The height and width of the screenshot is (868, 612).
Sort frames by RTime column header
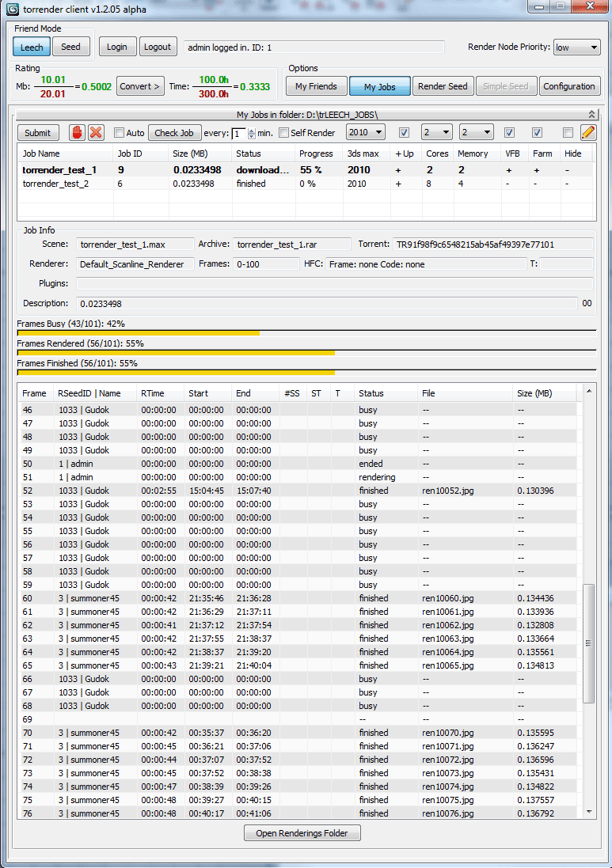coord(161,393)
